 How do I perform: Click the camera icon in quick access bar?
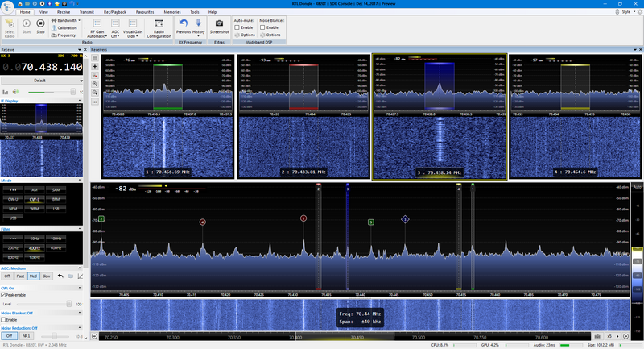64,4
